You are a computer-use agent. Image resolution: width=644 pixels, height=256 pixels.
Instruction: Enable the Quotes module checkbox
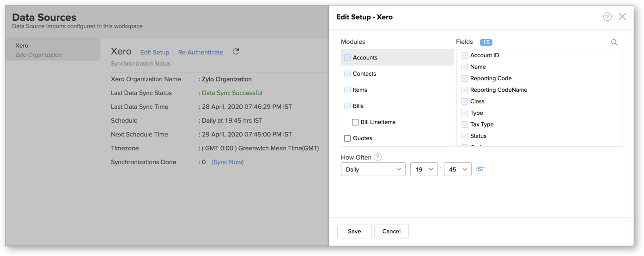pos(347,138)
